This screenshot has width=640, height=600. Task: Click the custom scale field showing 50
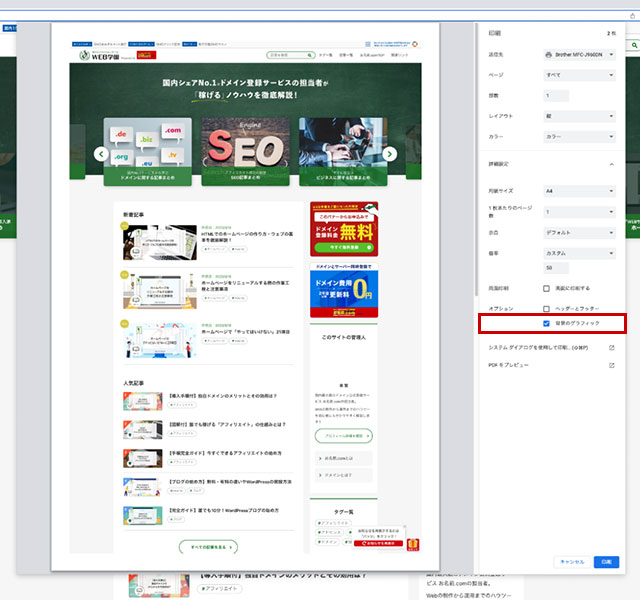[556, 268]
